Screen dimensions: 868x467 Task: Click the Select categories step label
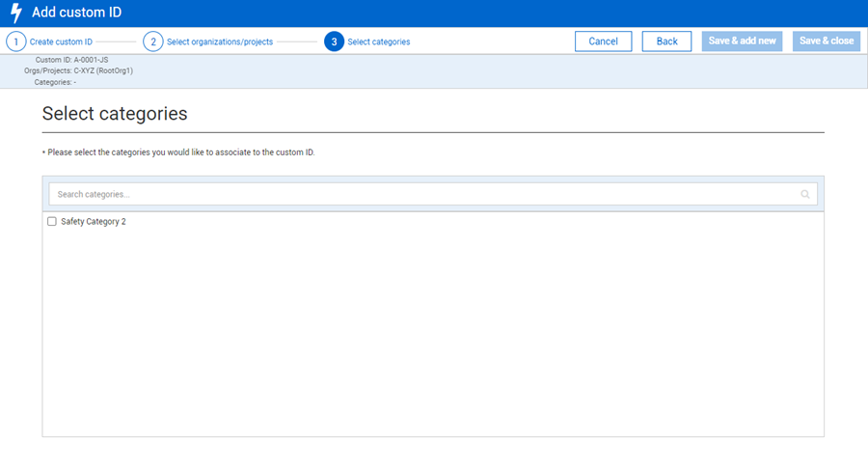tap(378, 41)
